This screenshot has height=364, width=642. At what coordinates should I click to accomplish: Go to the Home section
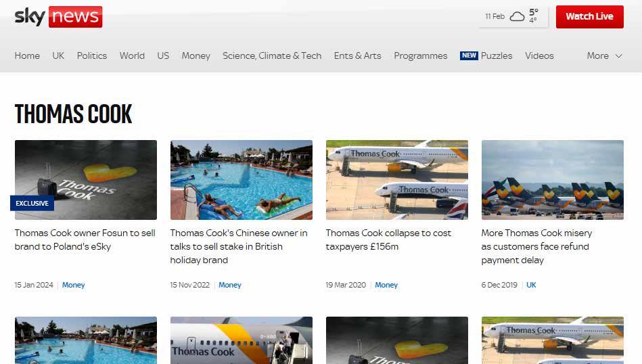27,55
